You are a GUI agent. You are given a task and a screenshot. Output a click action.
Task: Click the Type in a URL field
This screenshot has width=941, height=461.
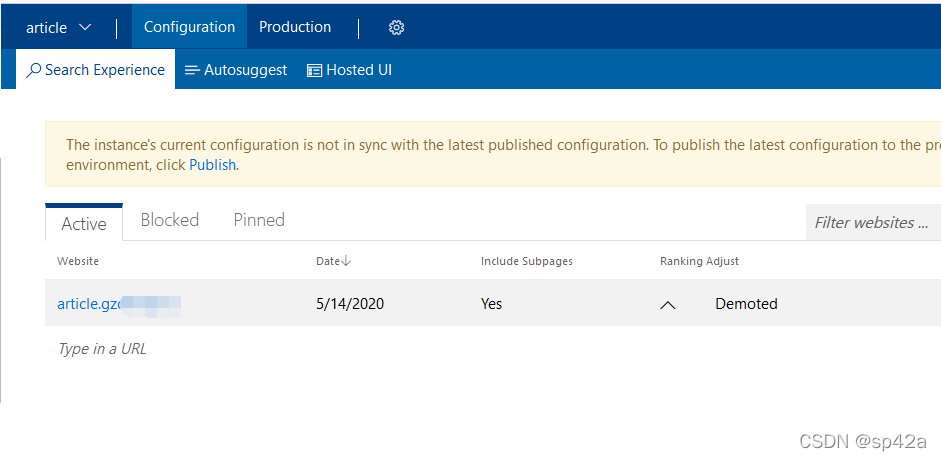(102, 349)
